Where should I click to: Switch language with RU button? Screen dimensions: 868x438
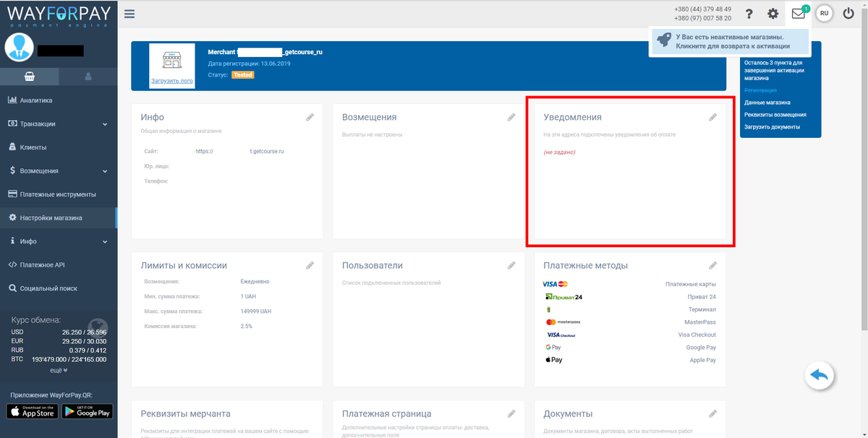824,14
